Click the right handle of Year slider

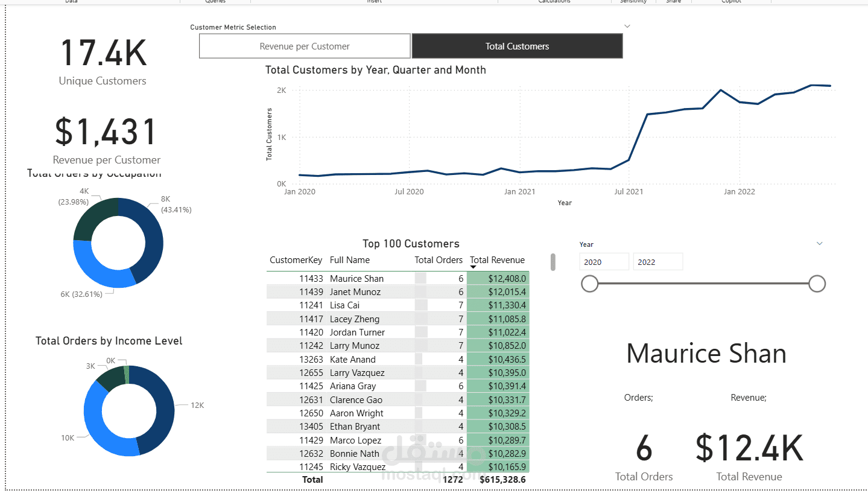[817, 284]
